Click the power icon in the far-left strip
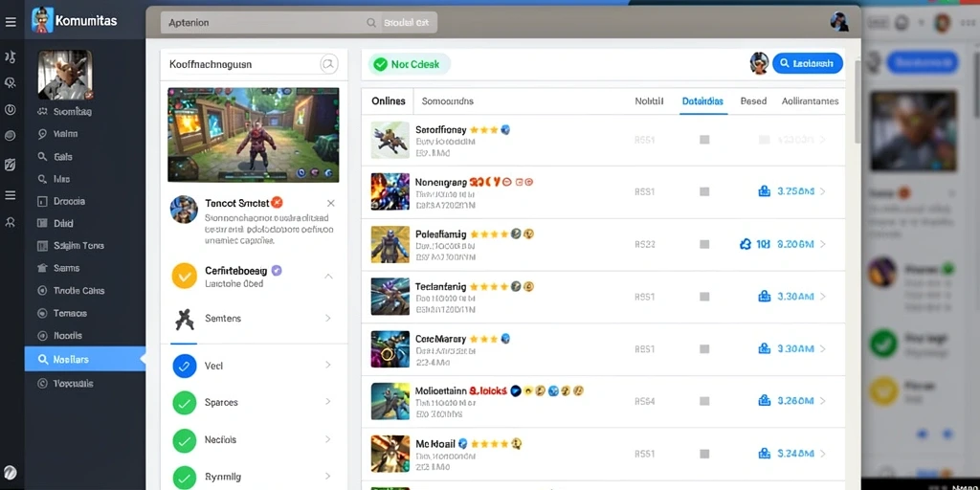 pos(10,109)
